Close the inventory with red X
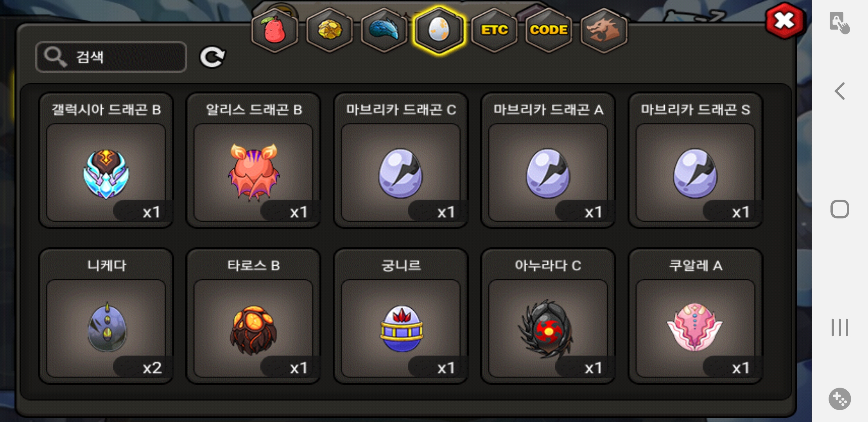Image resolution: width=868 pixels, height=422 pixels. click(785, 21)
